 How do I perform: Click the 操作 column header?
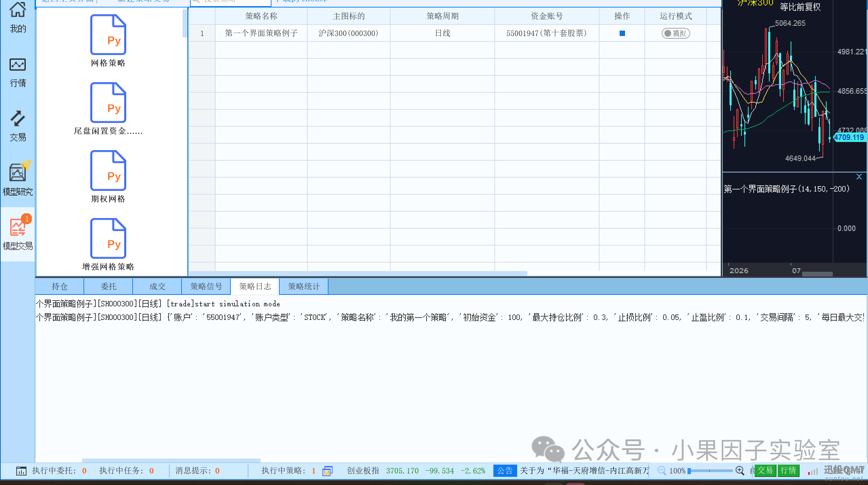[x=622, y=16]
